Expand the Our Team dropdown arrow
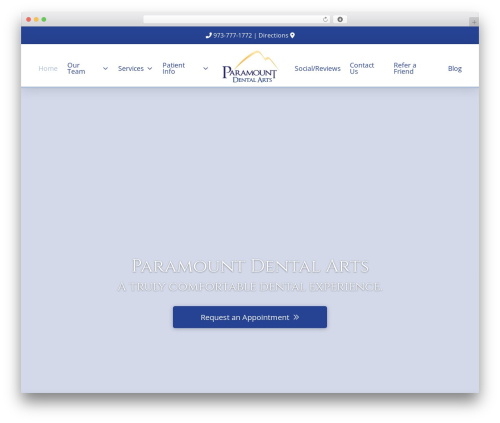This screenshot has height=423, width=500. [105, 69]
